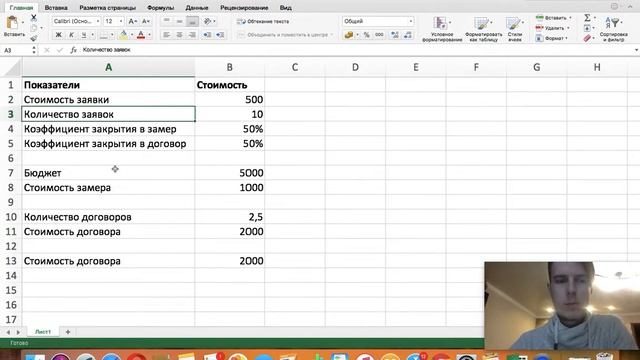Toggle underline formatting (Ч)
Viewport: 640px width, 360px height.
point(84,35)
